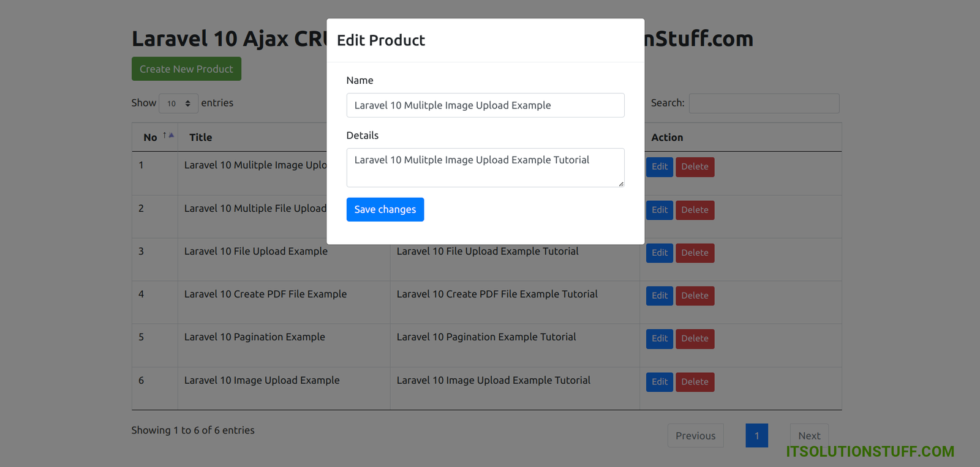The image size is (980, 467).
Task: Go to the Next page
Action: [809, 436]
